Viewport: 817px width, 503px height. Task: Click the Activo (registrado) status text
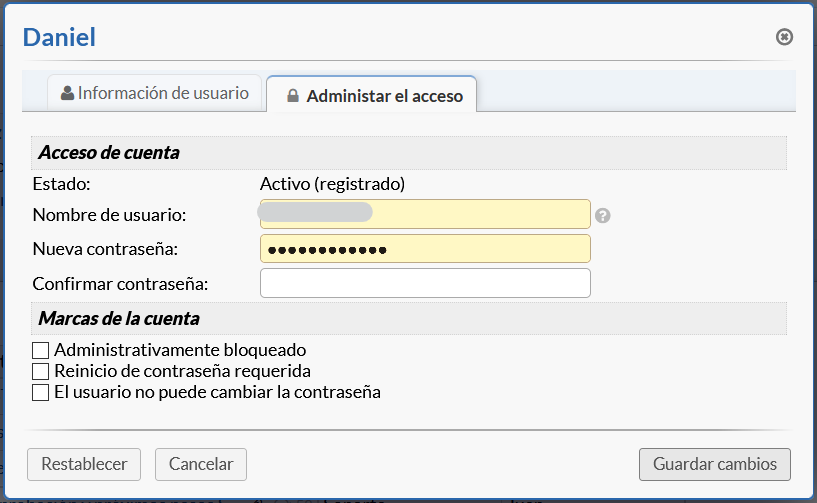click(332, 184)
